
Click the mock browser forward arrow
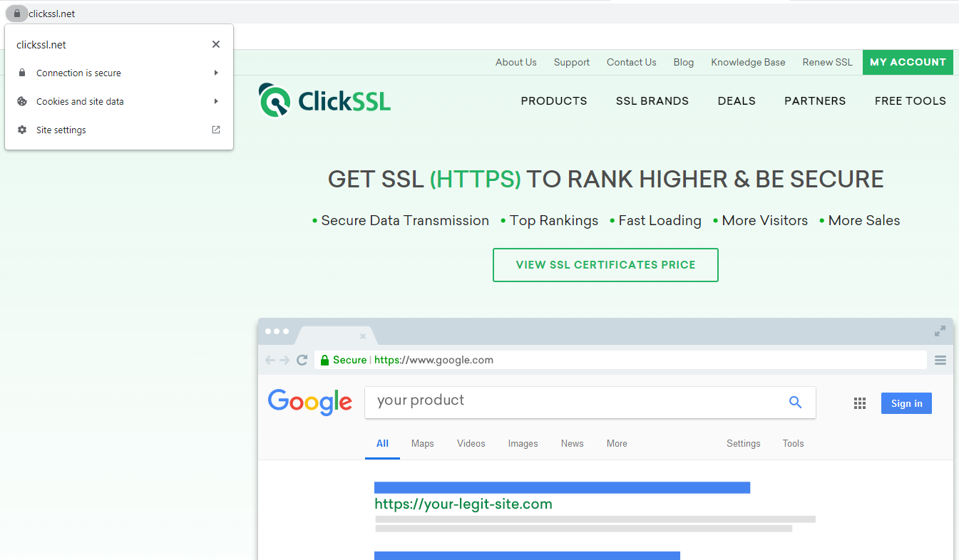[x=284, y=360]
